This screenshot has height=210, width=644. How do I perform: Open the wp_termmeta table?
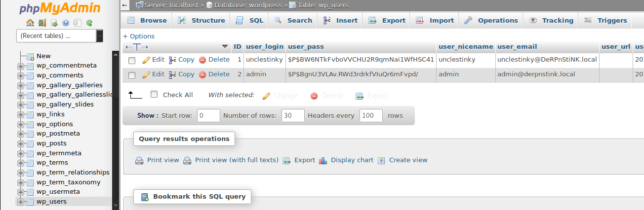pyautogui.click(x=59, y=153)
